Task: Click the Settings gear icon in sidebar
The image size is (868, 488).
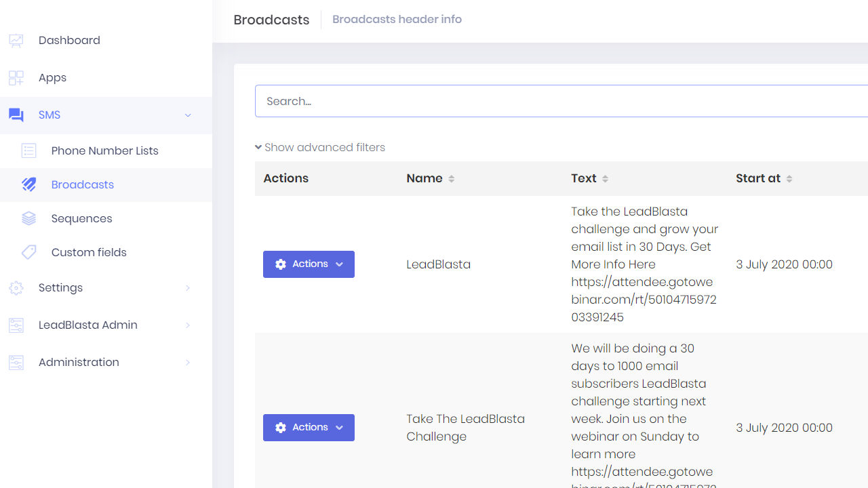Action: (16, 288)
